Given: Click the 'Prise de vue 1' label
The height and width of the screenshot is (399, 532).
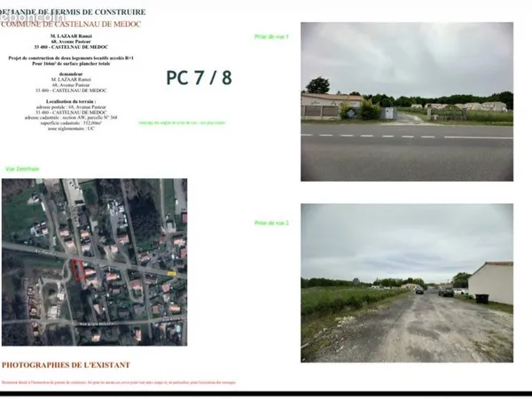Looking at the screenshot, I should pos(271,36).
